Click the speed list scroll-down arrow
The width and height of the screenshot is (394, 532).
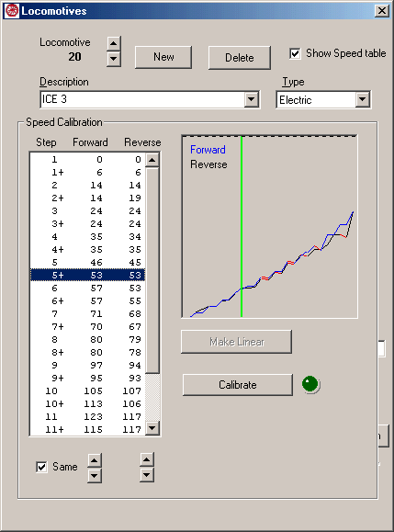152,428
